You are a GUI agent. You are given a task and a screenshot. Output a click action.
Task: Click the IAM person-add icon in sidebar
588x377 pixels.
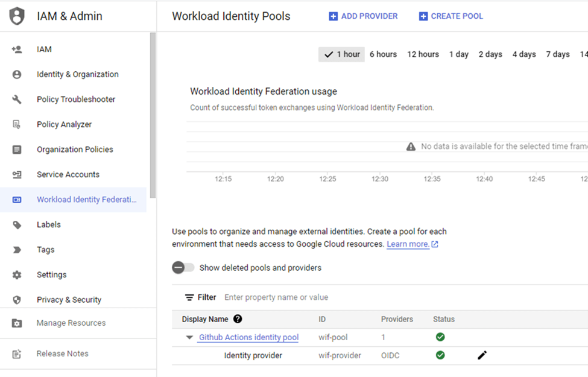[x=17, y=49]
